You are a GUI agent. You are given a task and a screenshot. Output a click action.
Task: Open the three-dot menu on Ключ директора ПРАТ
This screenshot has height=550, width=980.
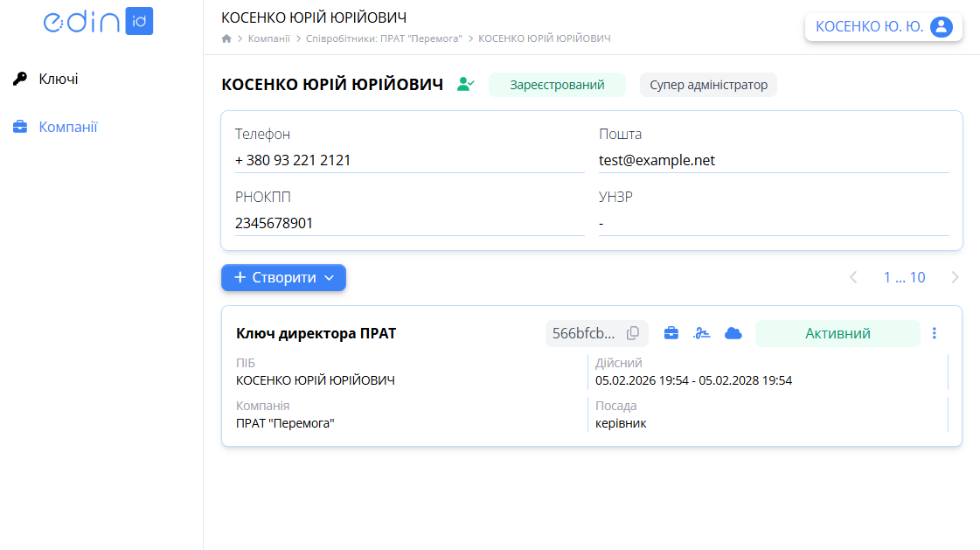tap(934, 333)
